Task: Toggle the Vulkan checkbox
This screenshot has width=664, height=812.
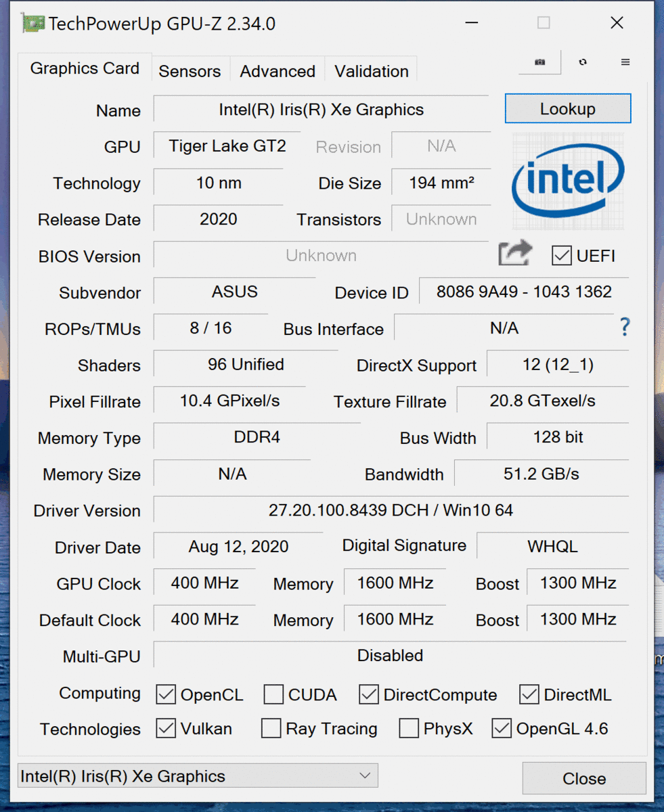Action: (x=165, y=728)
